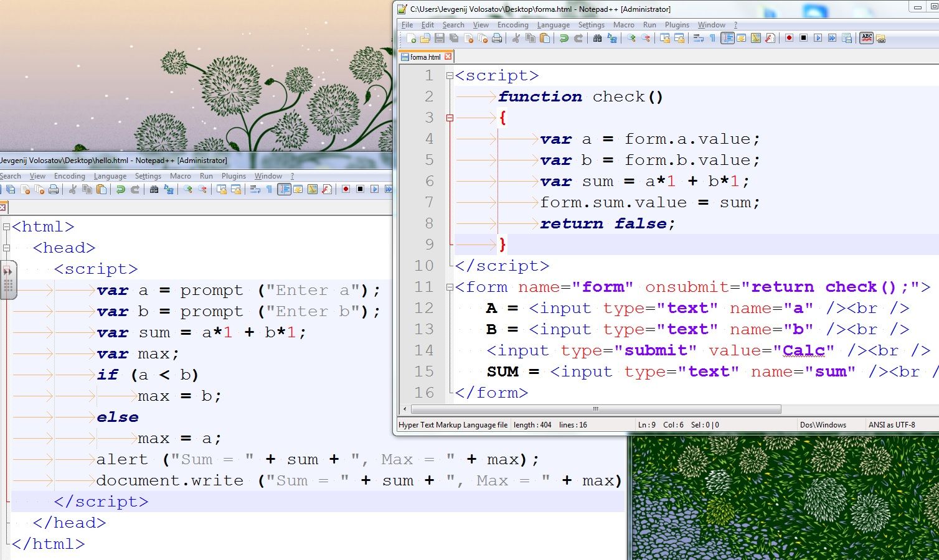Open Find binoculars icon in forma.html toolbar

coord(597,39)
